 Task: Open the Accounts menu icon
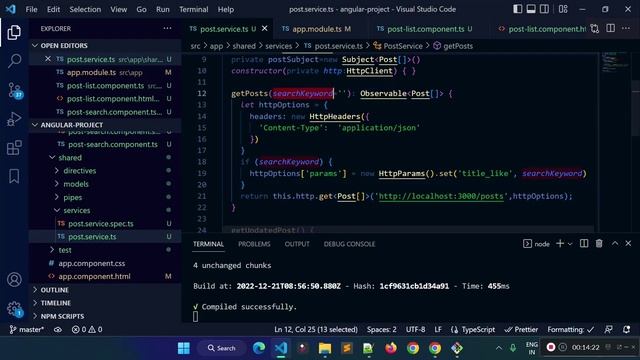click(14, 280)
